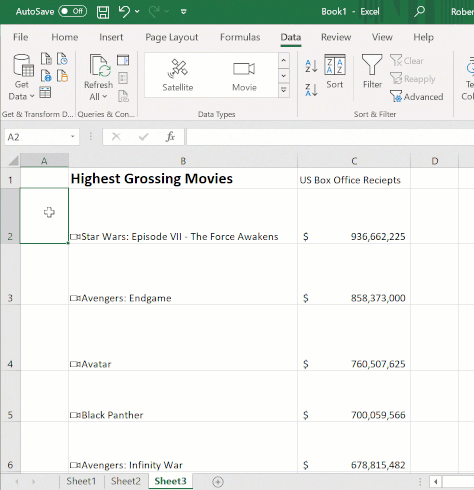Switch to the Page Layout tab
474x490 pixels.
click(x=172, y=37)
